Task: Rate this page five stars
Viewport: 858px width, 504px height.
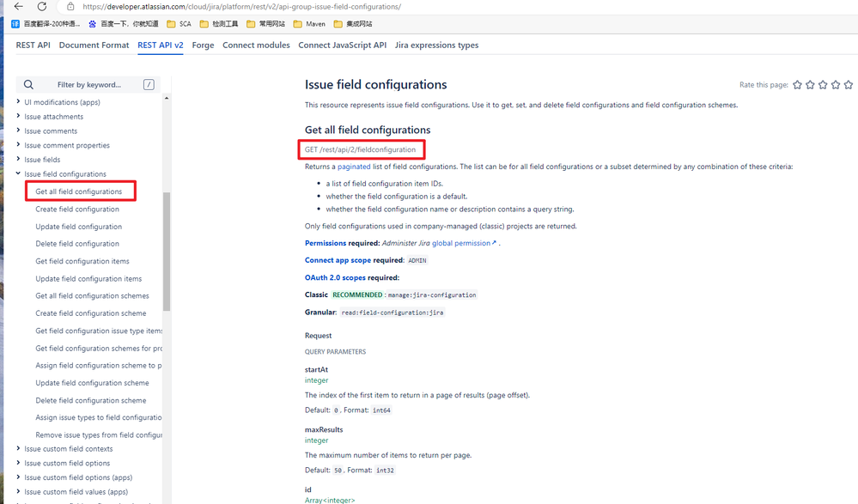Action: coord(849,85)
